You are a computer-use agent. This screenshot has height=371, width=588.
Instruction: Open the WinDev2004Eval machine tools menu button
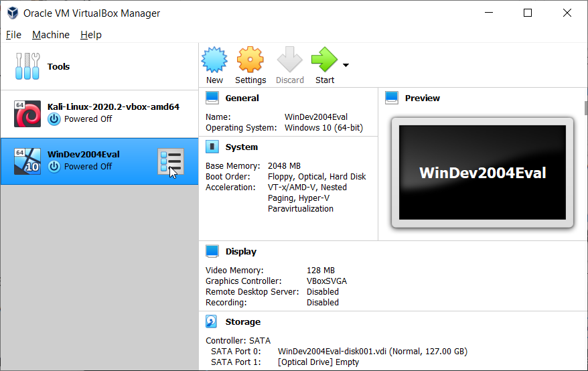(x=171, y=161)
